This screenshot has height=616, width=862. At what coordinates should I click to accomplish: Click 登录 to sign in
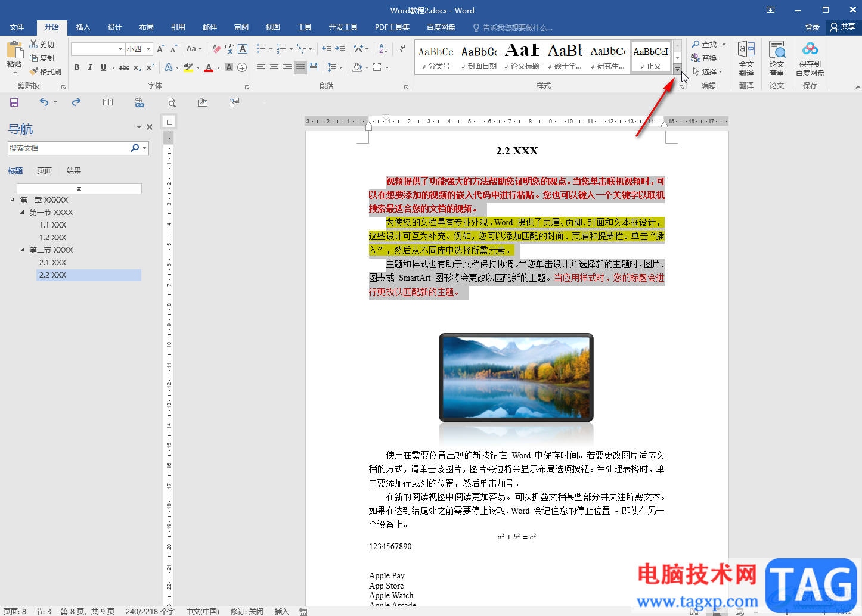(x=813, y=27)
